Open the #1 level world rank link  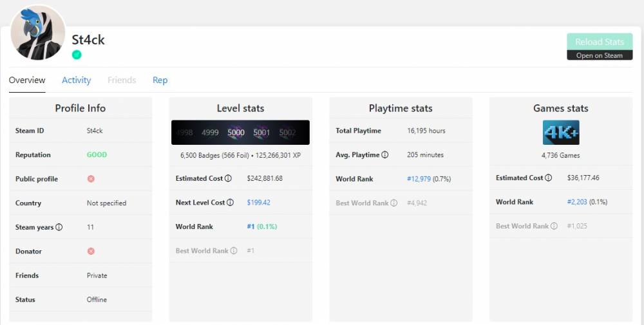coord(251,227)
